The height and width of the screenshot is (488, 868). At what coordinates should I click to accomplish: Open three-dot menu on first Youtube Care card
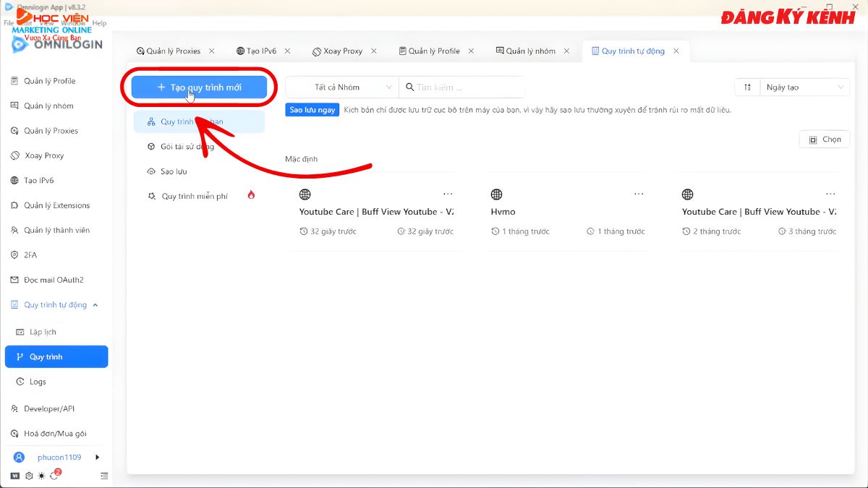coord(448,194)
